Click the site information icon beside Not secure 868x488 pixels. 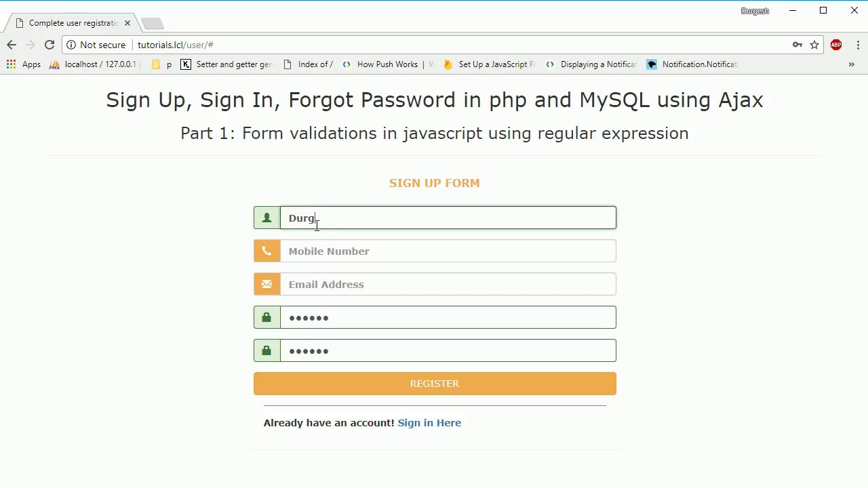71,45
